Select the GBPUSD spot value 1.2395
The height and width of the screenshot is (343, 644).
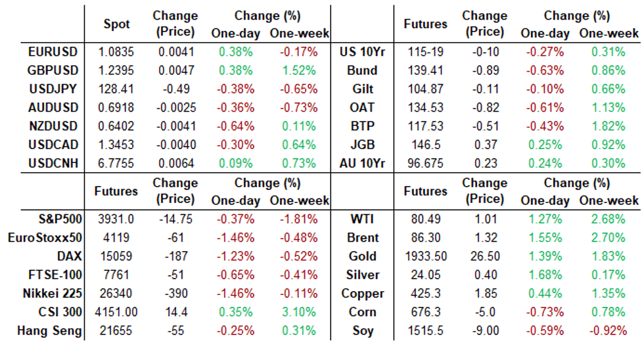[x=117, y=70]
